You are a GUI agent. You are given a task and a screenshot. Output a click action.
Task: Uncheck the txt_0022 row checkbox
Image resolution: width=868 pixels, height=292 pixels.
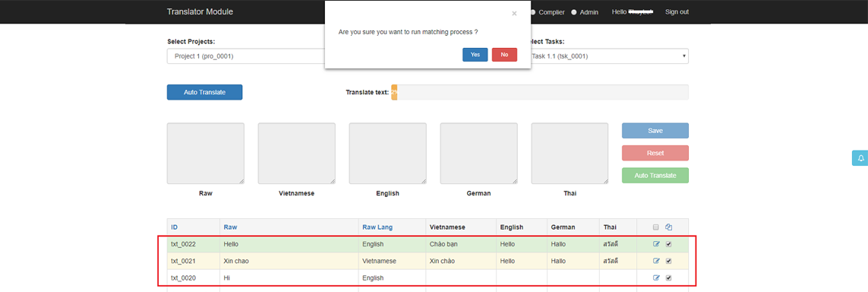pyautogui.click(x=668, y=244)
